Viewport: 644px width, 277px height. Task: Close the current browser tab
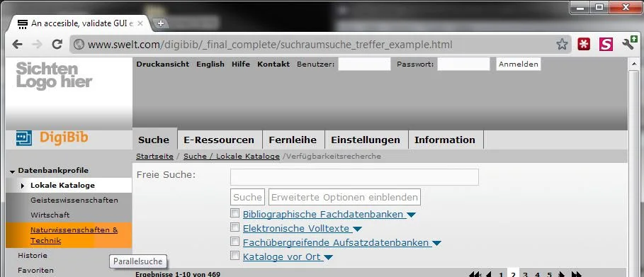click(140, 23)
